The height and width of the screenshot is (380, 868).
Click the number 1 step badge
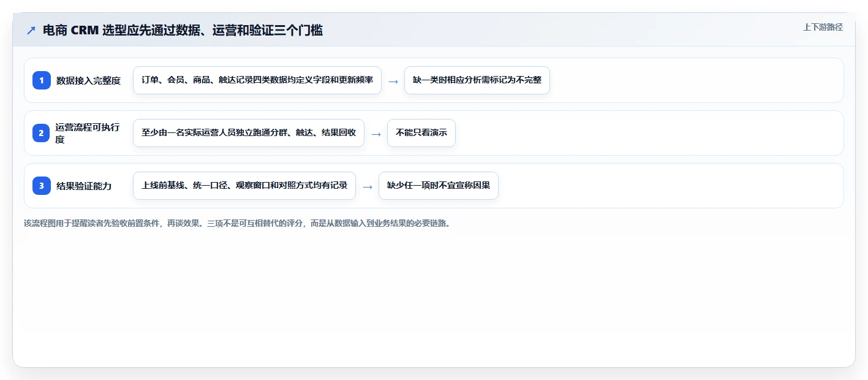pos(42,80)
